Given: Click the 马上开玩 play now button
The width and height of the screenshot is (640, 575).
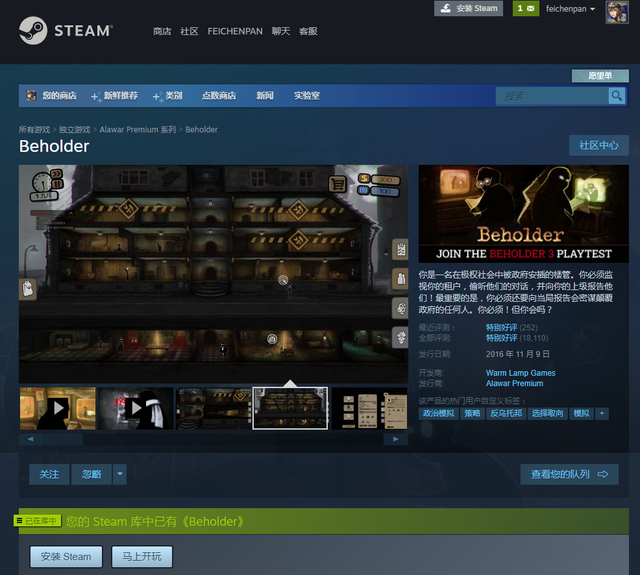Looking at the screenshot, I should pyautogui.click(x=142, y=557).
